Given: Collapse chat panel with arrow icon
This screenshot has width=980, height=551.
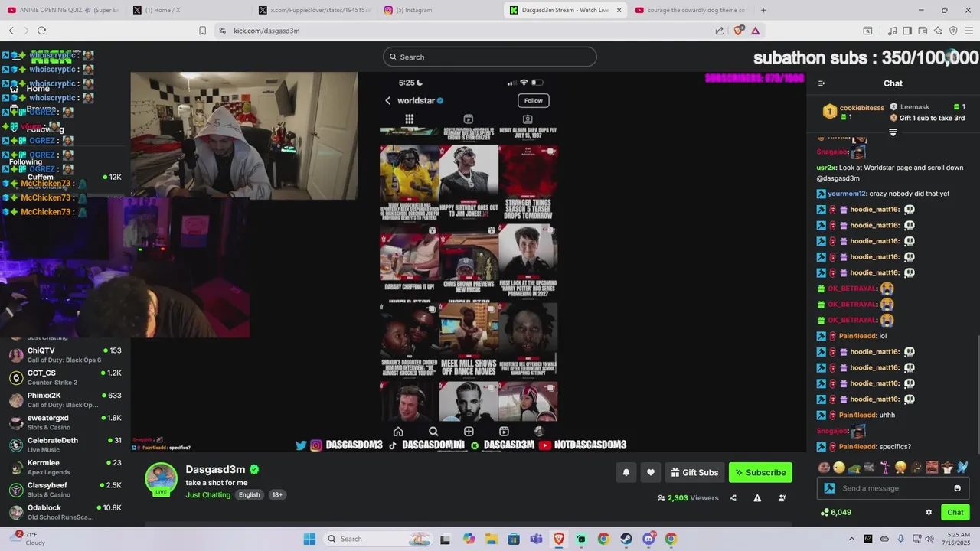Looking at the screenshot, I should click(x=822, y=83).
